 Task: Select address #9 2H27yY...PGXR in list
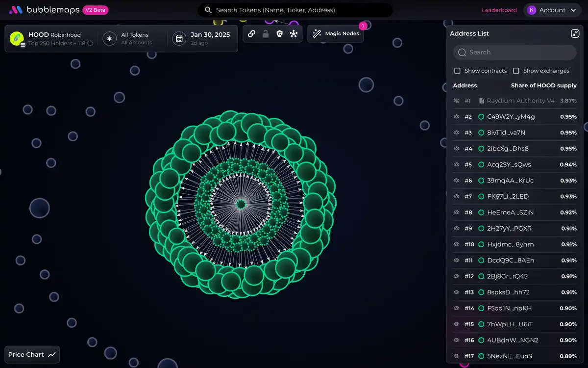[509, 228]
